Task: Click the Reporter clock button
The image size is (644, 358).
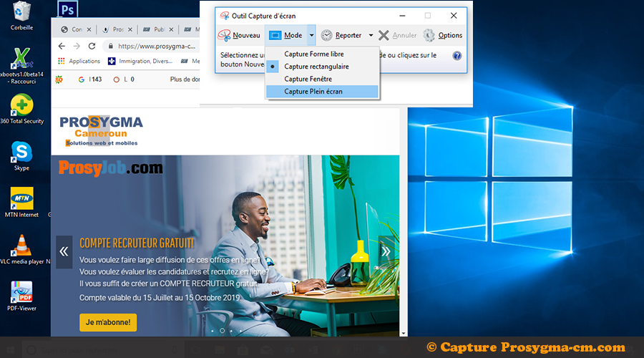Action: [x=341, y=35]
